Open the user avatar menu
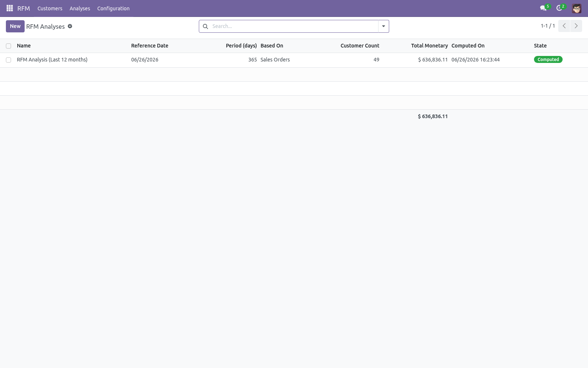This screenshot has width=588, height=368. click(577, 8)
